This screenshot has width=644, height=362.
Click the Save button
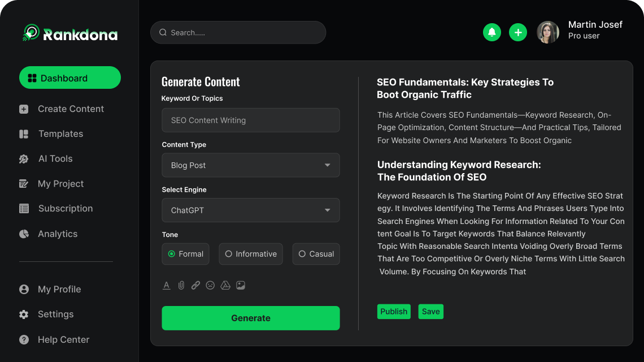click(x=430, y=312)
